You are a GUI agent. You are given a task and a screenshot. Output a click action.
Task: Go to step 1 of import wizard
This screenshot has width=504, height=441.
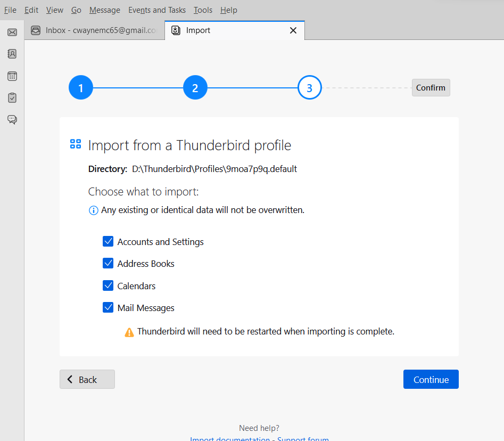coord(81,88)
